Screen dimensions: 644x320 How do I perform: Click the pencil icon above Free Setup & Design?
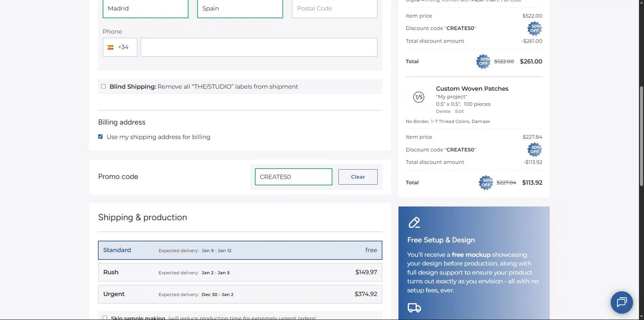(414, 222)
